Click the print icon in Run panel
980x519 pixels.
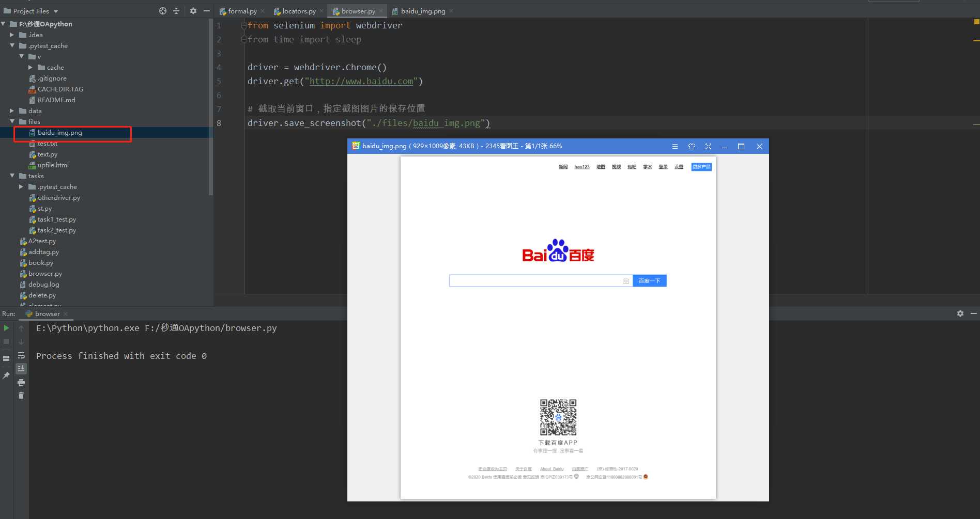21,382
